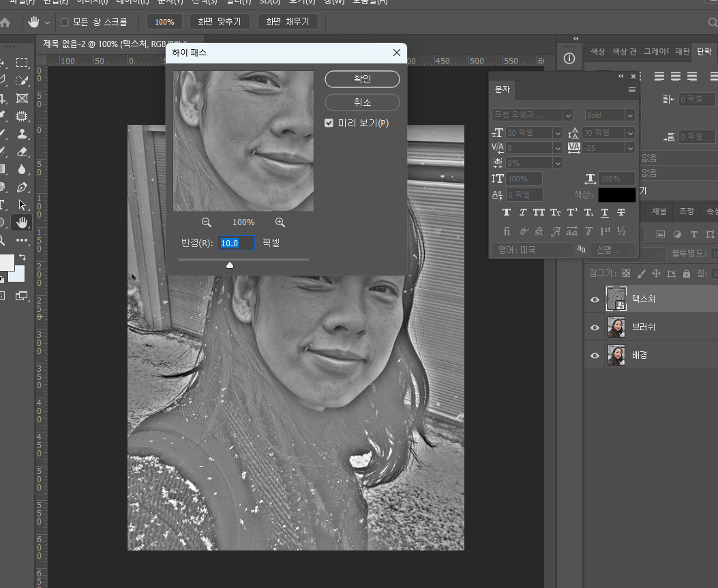Image resolution: width=718 pixels, height=588 pixels.
Task: Open font style Bold dropdown
Action: 630,115
